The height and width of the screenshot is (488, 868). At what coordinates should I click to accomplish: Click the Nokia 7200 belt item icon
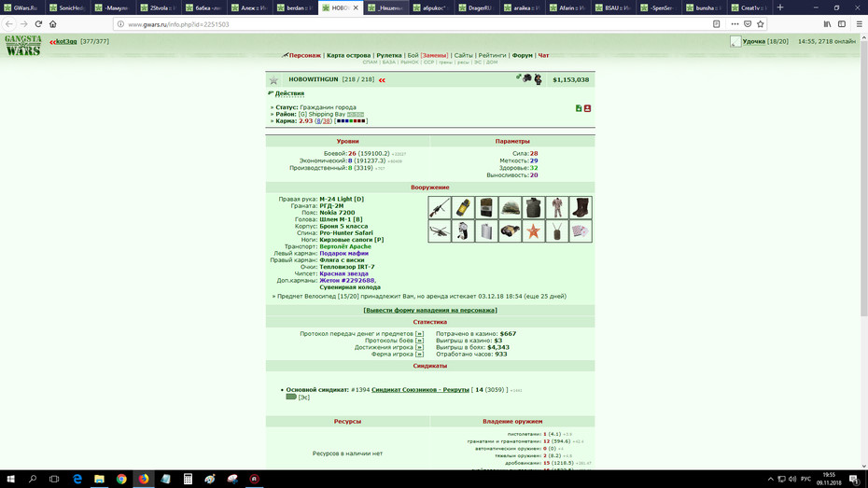486,207
